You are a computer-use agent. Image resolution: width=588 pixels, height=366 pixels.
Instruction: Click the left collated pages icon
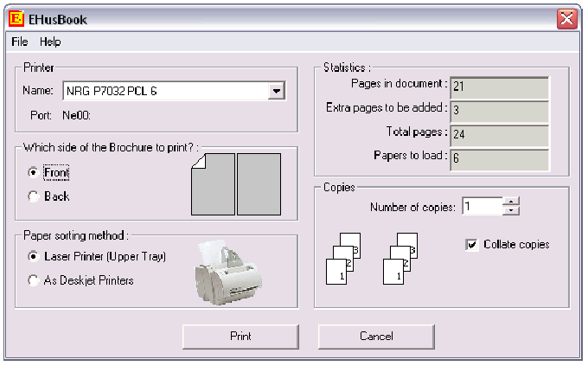tap(343, 258)
